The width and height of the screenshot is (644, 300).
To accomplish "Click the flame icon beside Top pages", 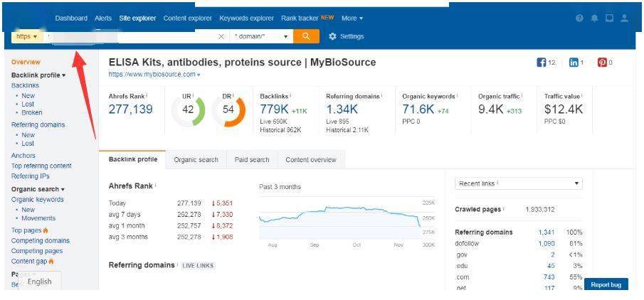I will tap(46, 230).
